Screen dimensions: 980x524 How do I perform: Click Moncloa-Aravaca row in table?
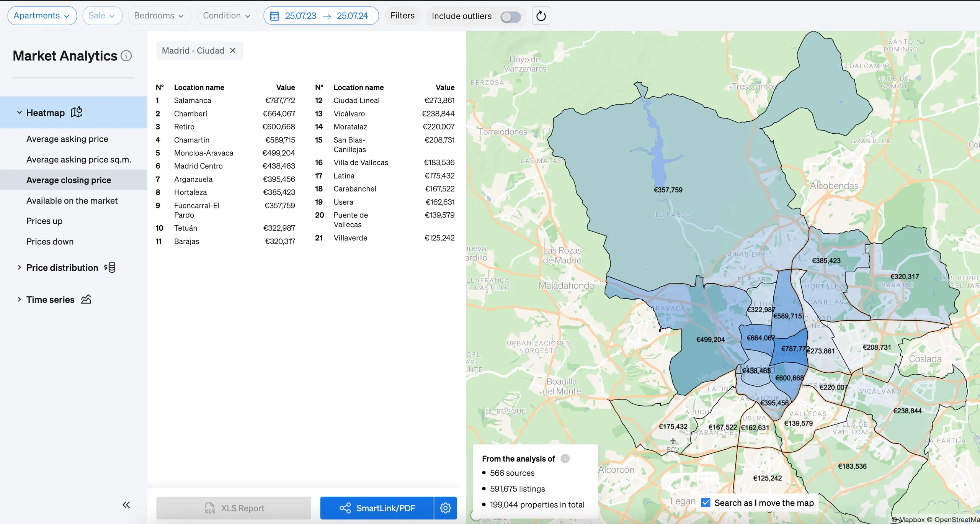click(x=225, y=153)
